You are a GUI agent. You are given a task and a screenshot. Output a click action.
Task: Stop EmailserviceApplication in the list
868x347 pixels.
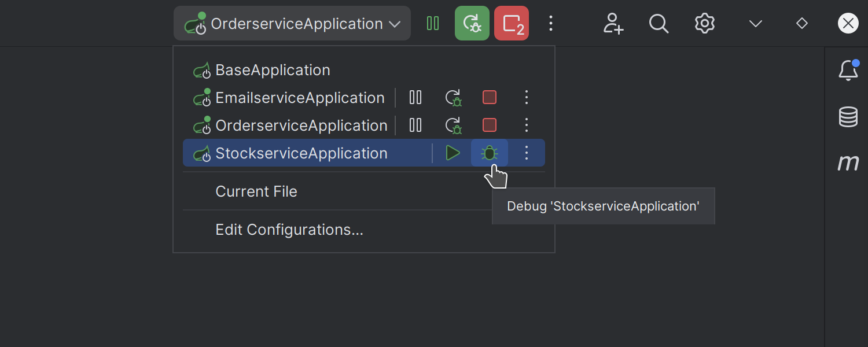point(490,97)
